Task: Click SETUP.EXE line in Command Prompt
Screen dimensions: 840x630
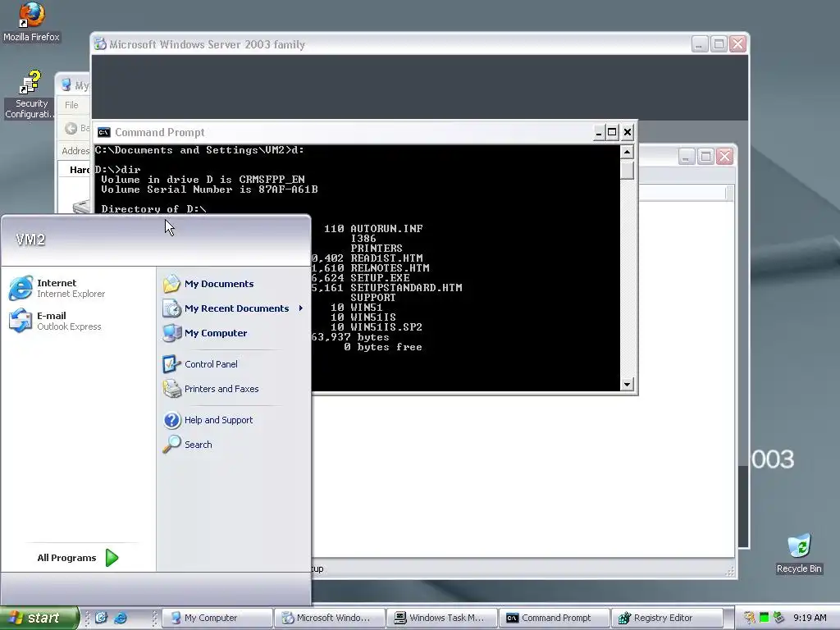Action: (380, 277)
